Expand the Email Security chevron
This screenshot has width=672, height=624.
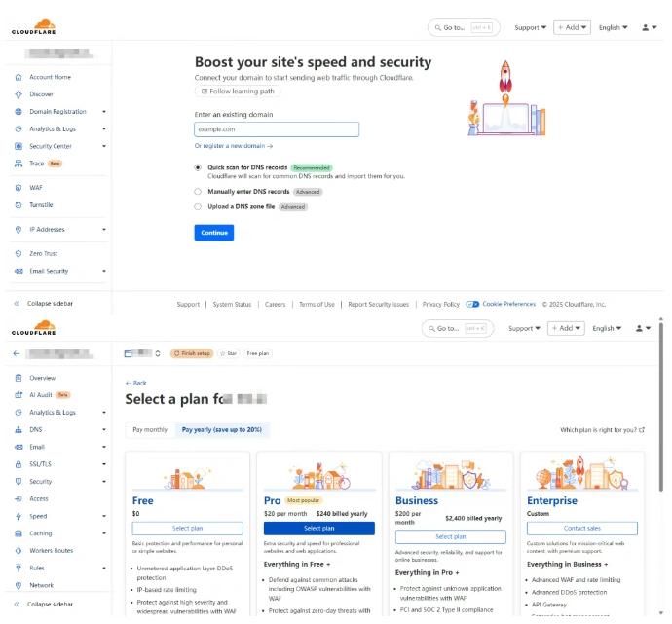pyautogui.click(x=104, y=271)
